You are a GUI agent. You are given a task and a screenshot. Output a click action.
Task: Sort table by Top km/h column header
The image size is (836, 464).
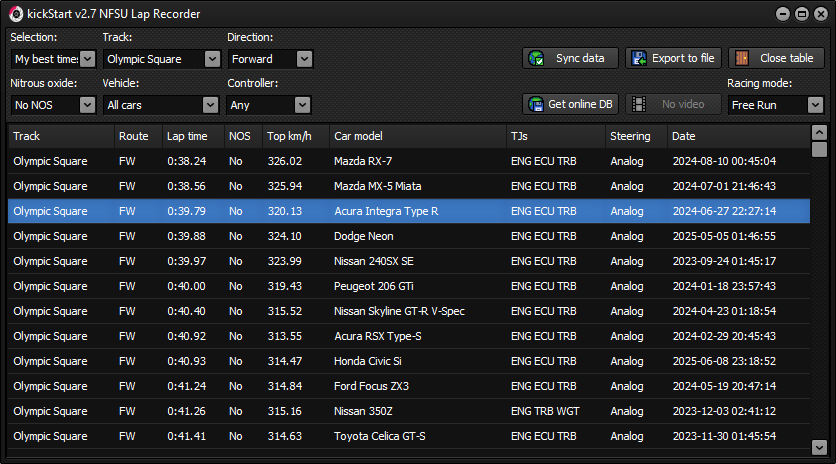pos(296,136)
